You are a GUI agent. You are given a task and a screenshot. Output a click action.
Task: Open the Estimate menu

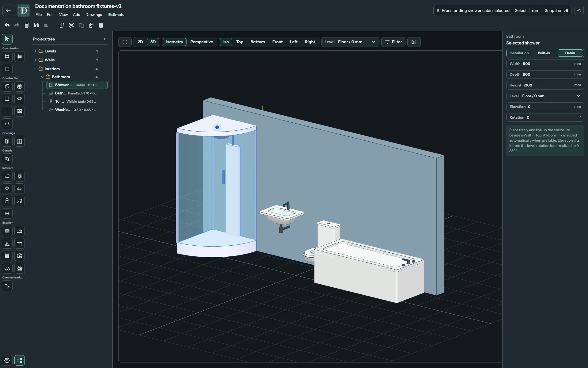click(x=116, y=15)
